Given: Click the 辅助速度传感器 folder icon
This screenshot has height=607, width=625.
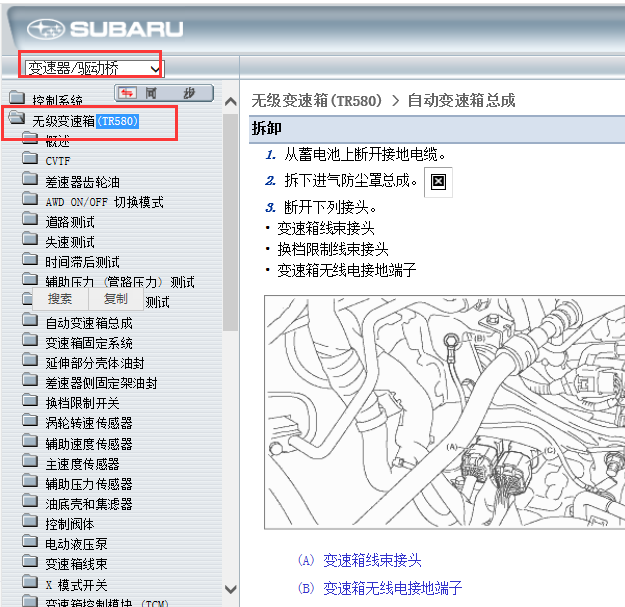Looking at the screenshot, I should 30,440.
